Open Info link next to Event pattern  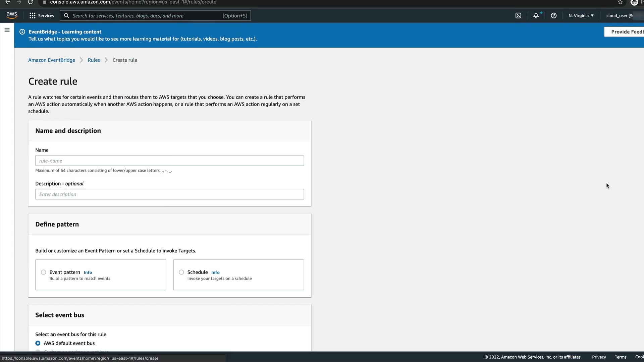point(88,273)
